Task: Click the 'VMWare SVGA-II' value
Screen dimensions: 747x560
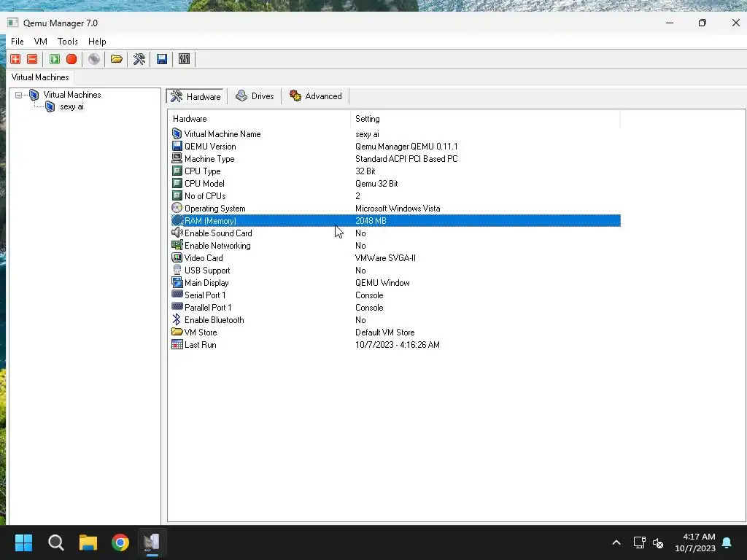Action: 385,258
